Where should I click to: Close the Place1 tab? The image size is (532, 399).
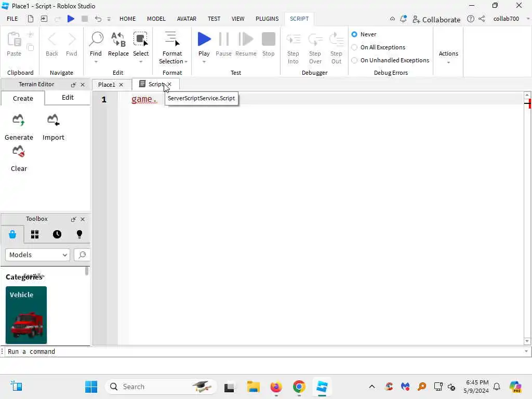[121, 85]
